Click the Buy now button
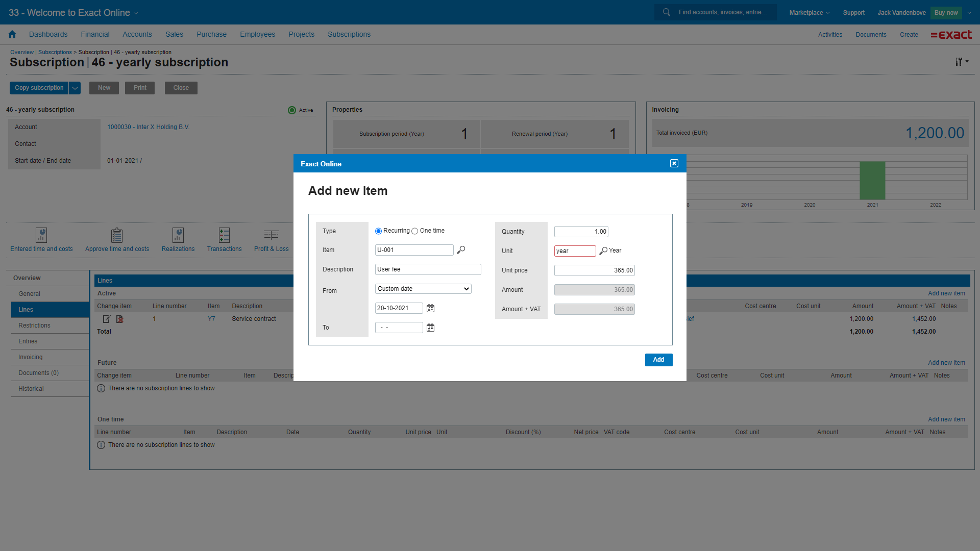Screen dimensions: 980x551 946,12
